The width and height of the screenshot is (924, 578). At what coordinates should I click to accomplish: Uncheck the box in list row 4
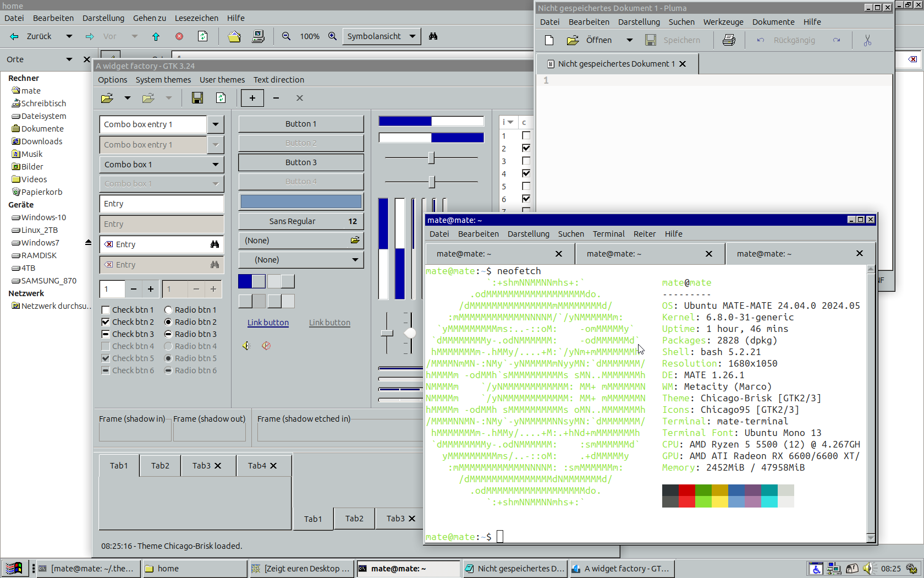point(526,173)
